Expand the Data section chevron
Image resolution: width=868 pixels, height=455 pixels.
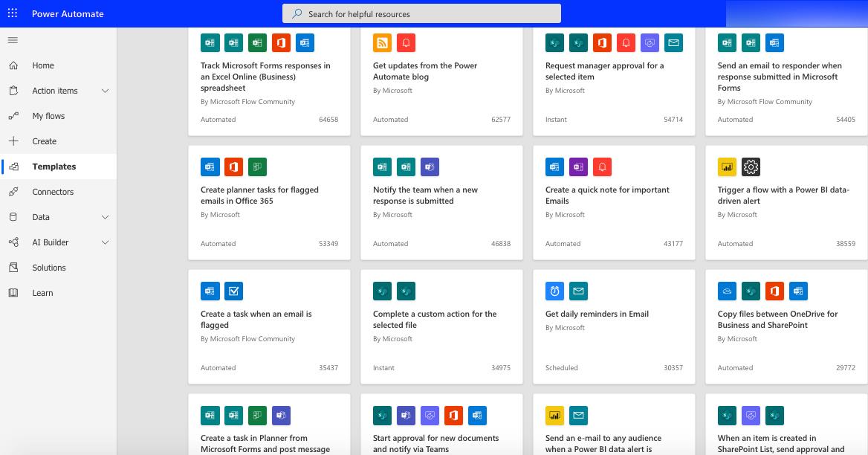[x=106, y=217]
